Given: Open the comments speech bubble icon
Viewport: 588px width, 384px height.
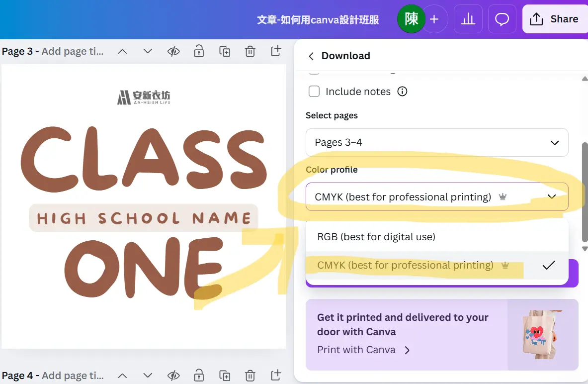Looking at the screenshot, I should pos(502,19).
